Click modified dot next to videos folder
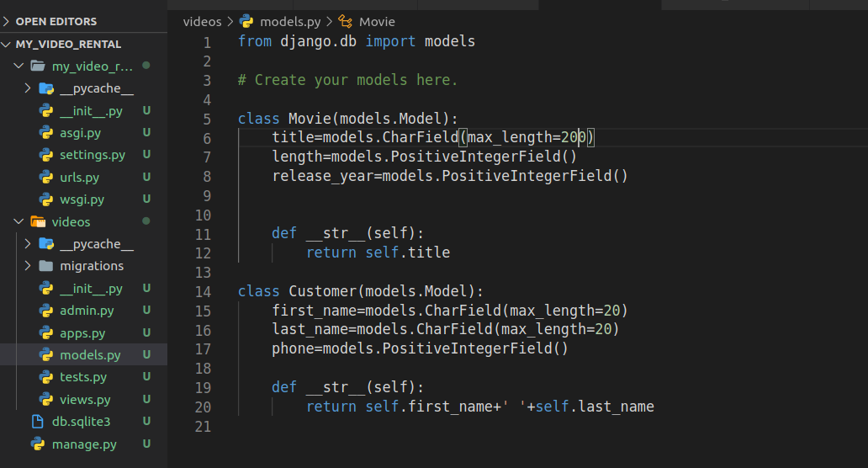This screenshot has width=868, height=468. 146,221
